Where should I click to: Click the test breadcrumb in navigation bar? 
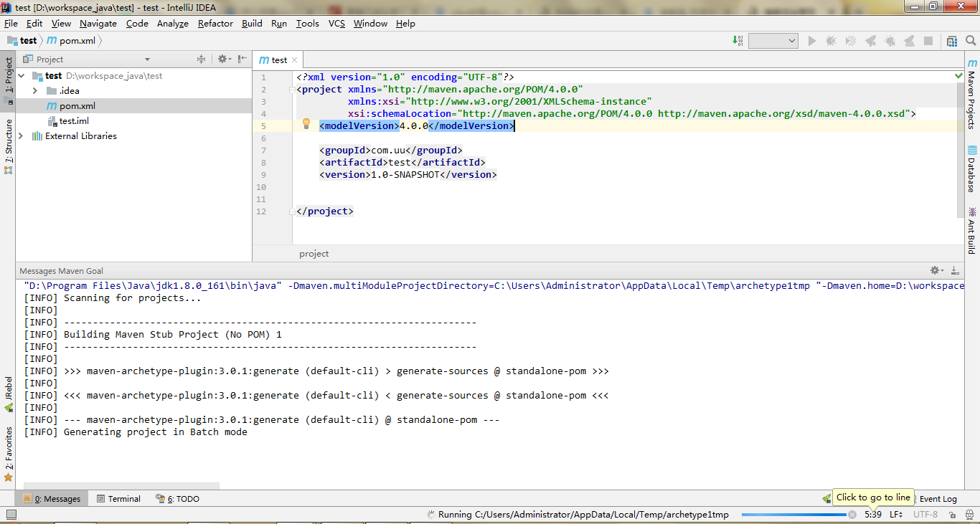click(x=22, y=41)
